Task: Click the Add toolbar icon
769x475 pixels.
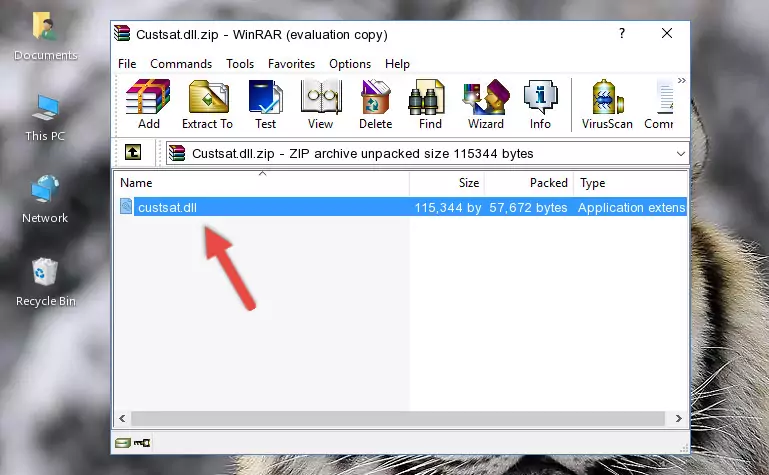Action: point(148,104)
